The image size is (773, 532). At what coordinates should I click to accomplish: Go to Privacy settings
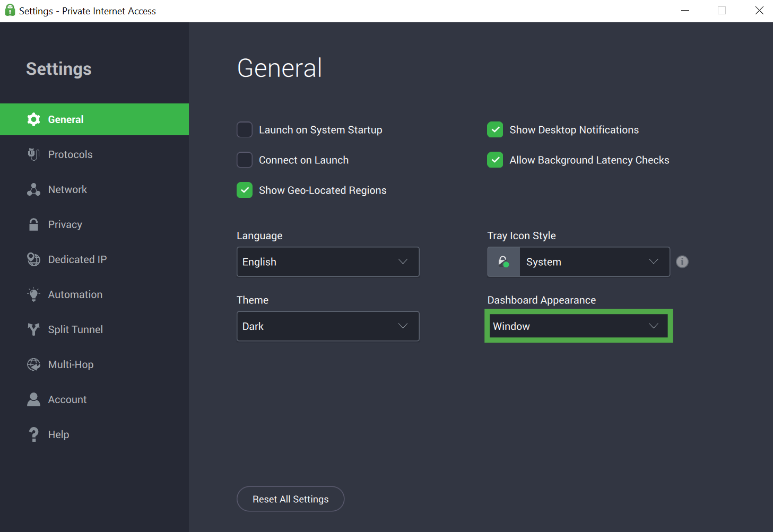tap(94, 224)
